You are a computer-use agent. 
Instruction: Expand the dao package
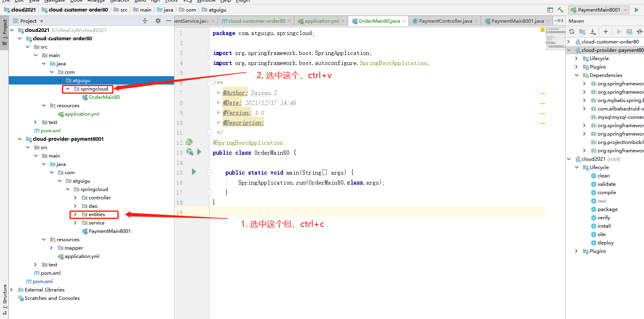[x=75, y=206]
